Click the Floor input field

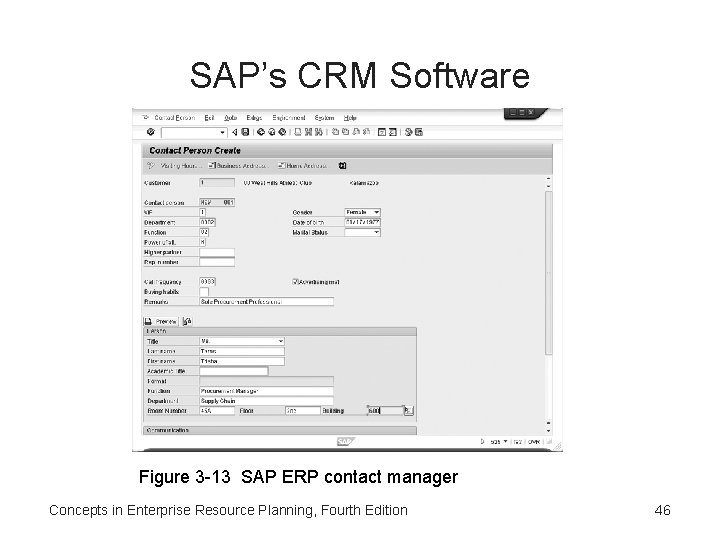coord(303,411)
